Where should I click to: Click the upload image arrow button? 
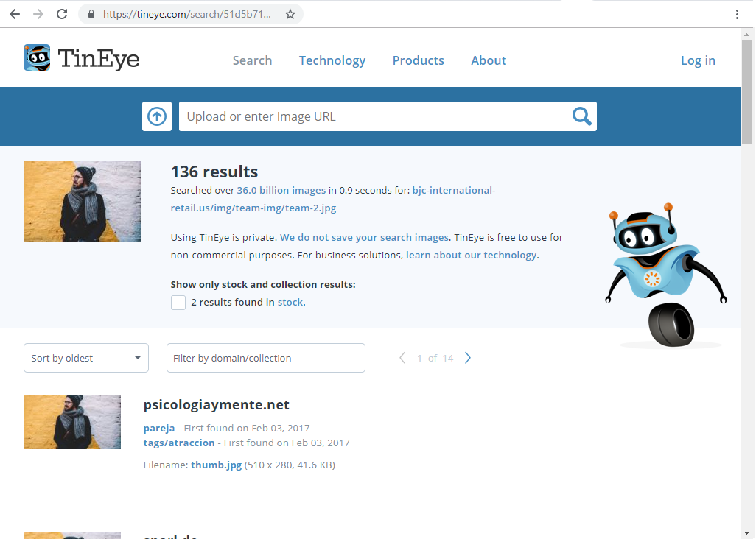(157, 116)
